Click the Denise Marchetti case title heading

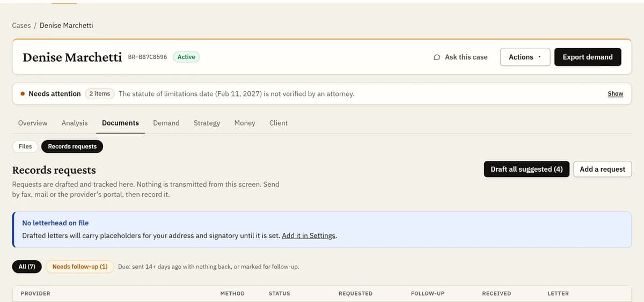point(72,57)
